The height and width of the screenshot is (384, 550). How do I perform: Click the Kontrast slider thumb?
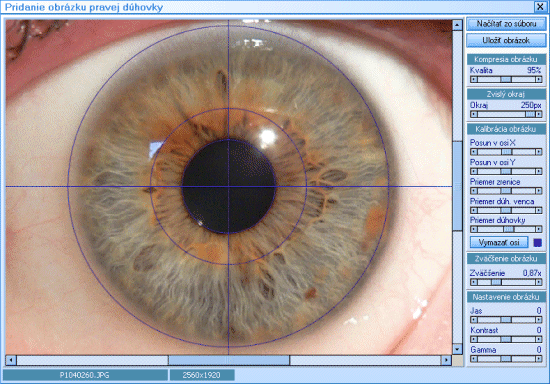coord(505,339)
